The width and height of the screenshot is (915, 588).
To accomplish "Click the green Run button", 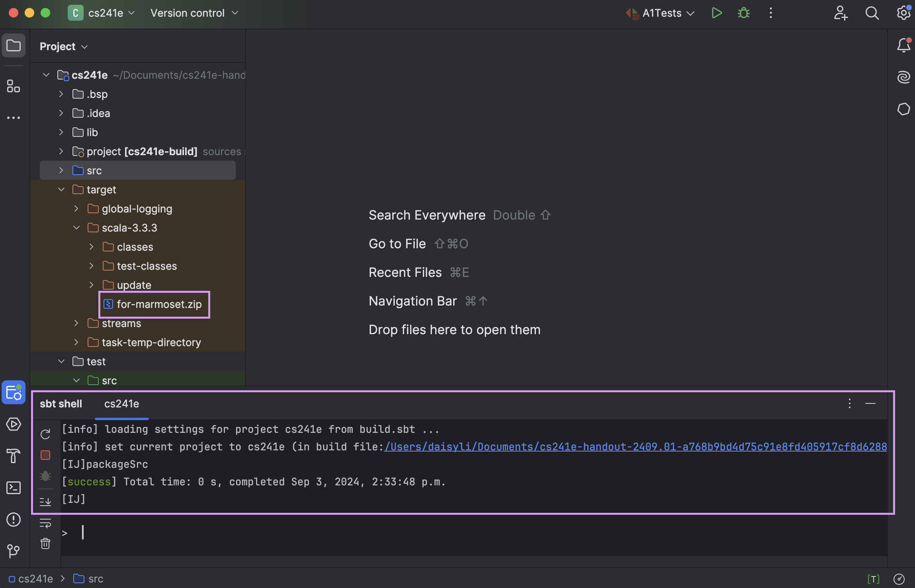I will coord(716,13).
